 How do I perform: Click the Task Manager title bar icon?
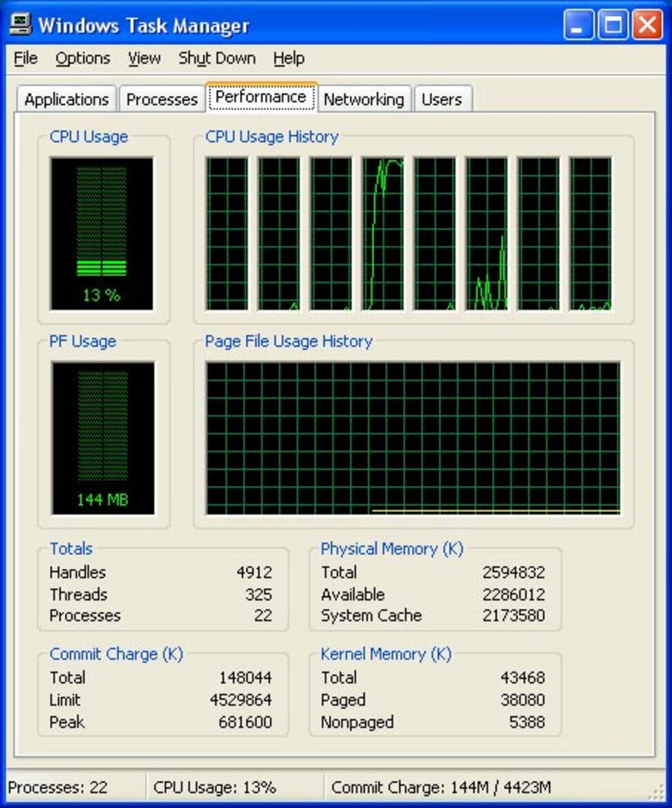point(19,24)
